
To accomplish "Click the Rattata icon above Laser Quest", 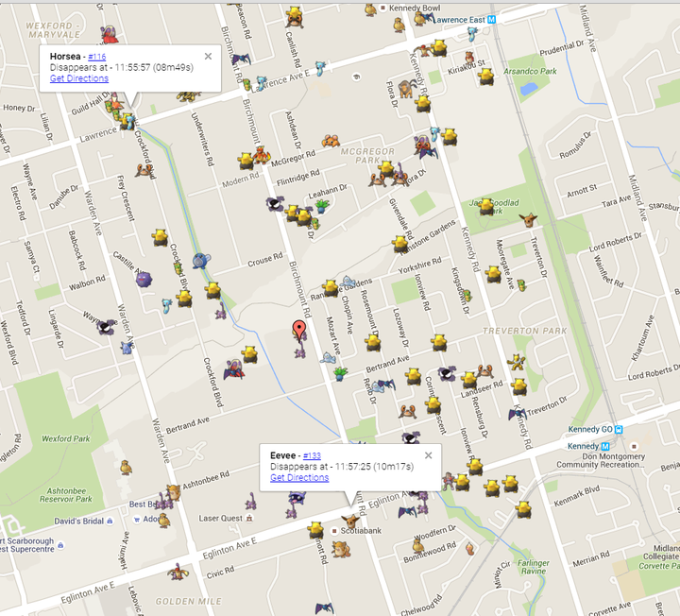I will pos(250,500).
